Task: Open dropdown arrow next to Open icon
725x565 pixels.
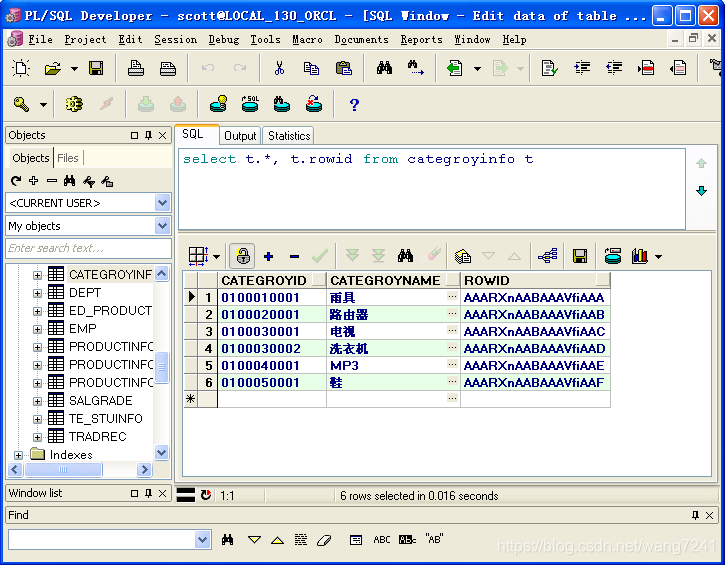Action: tap(74, 69)
